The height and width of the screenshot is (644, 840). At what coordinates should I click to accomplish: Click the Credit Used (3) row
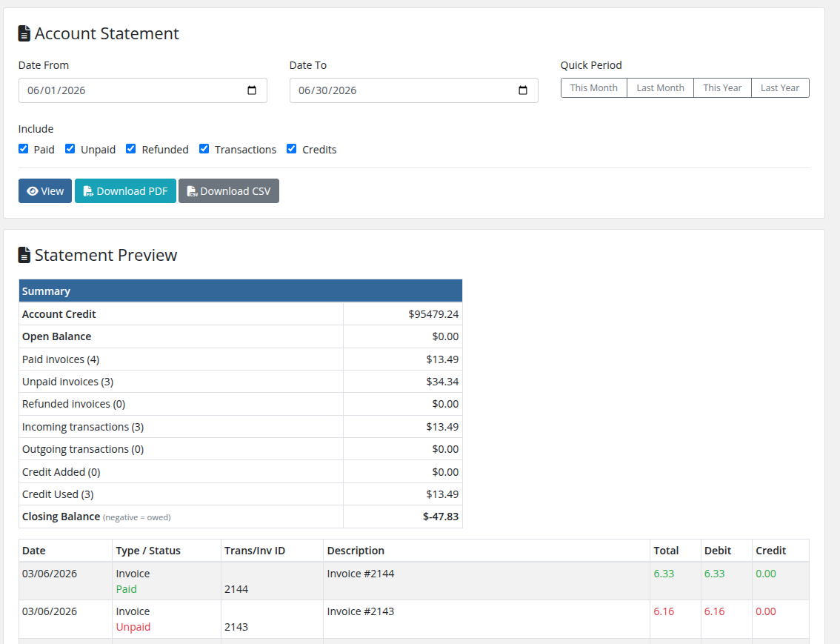pyautogui.click(x=241, y=494)
